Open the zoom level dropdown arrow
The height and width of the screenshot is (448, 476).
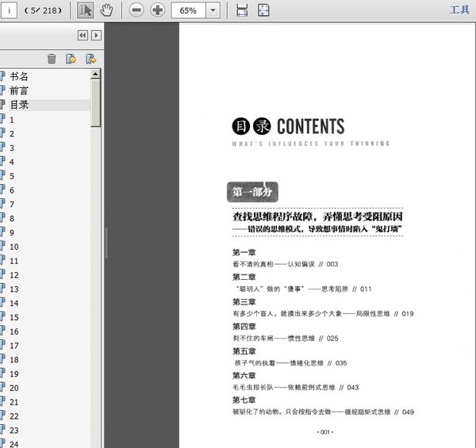coord(213,10)
